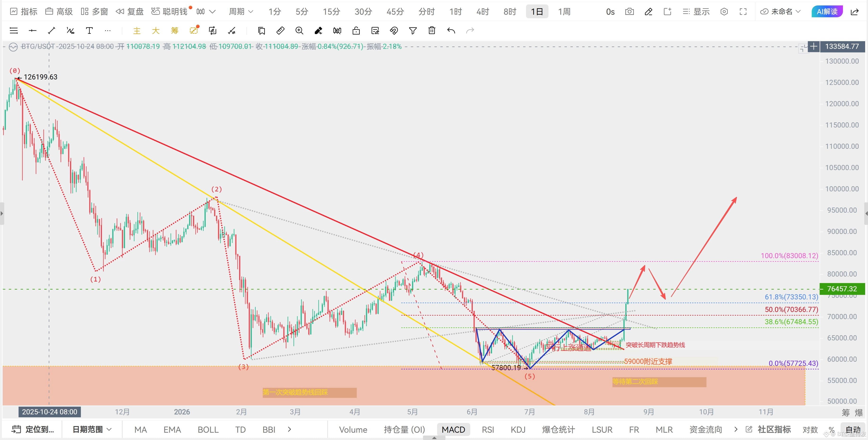Toggle the TD indicator

tap(240, 430)
